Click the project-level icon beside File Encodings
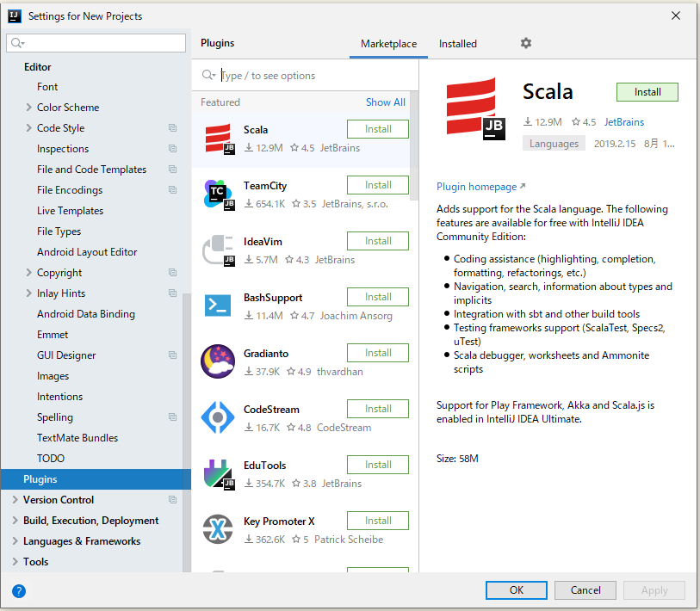Viewport: 700px width, 611px height. pyautogui.click(x=173, y=189)
